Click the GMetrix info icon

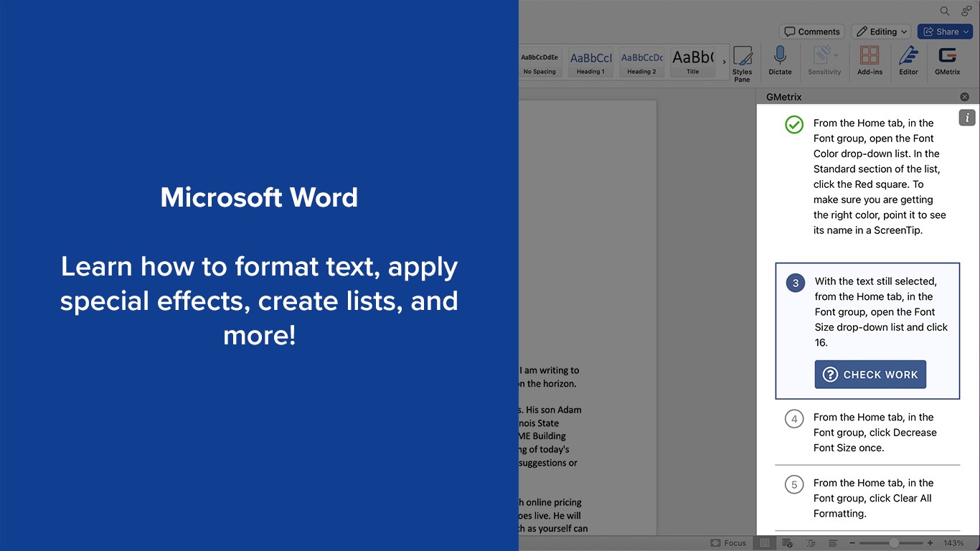click(x=967, y=118)
